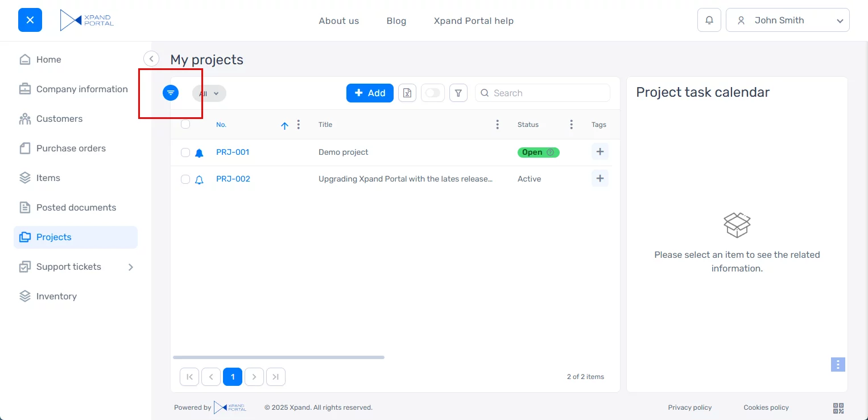Click the Excel export icon
Viewport: 868px width, 420px height.
click(x=407, y=93)
